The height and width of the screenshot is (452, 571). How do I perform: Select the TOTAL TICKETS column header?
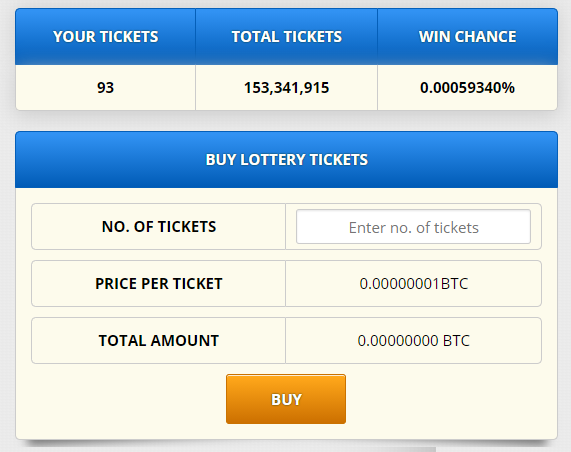click(287, 36)
